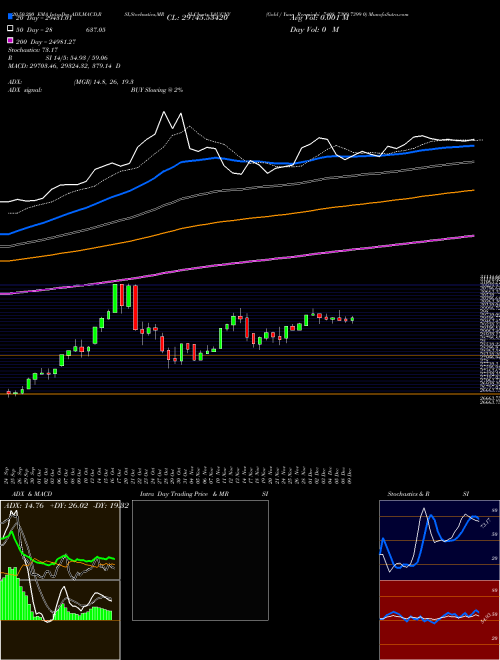Open the empty Intra Day Trading Price panel
The width and height of the screenshot is (500, 660).
200,560
